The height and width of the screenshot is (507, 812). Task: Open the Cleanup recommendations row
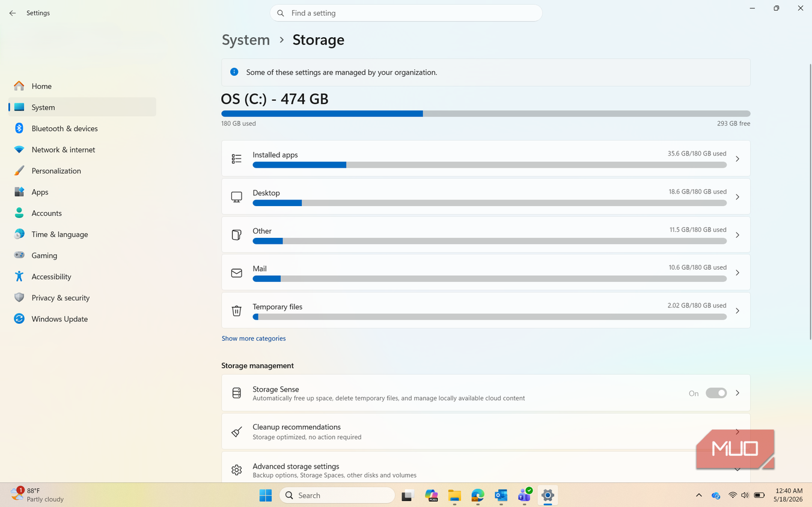(486, 431)
